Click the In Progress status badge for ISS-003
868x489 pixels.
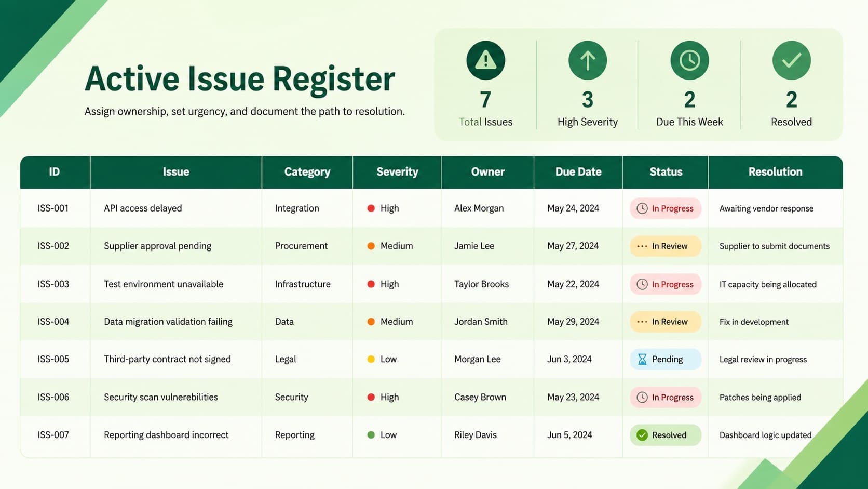point(666,284)
